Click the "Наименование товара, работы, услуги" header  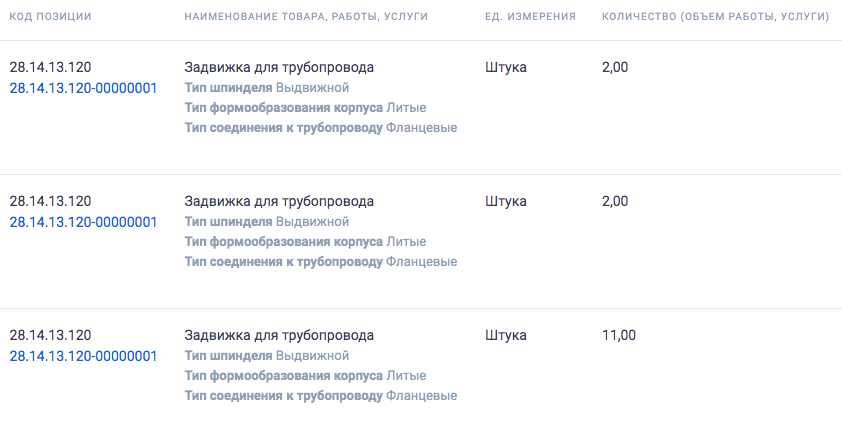306,17
